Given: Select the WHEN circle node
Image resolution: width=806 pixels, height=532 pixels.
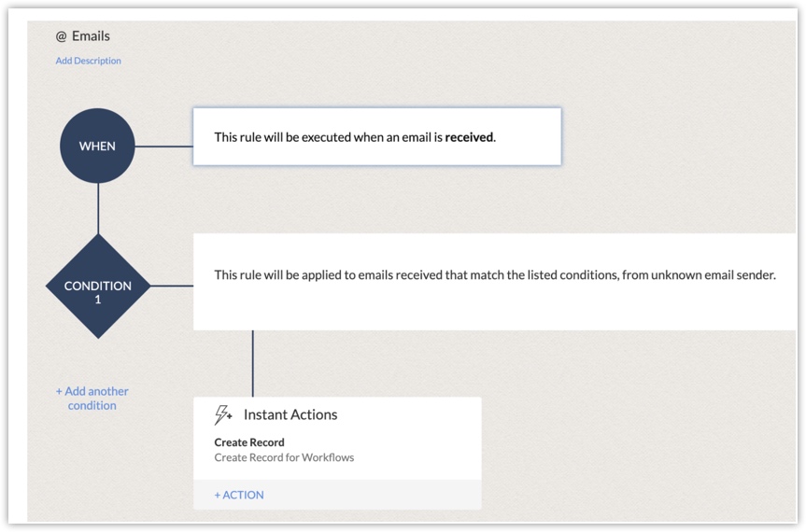Looking at the screenshot, I should pos(97,147).
